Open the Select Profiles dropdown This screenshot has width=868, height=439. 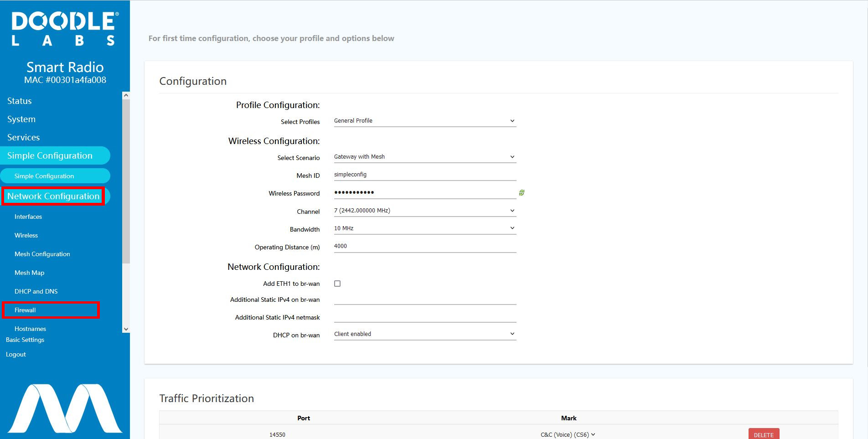click(424, 121)
